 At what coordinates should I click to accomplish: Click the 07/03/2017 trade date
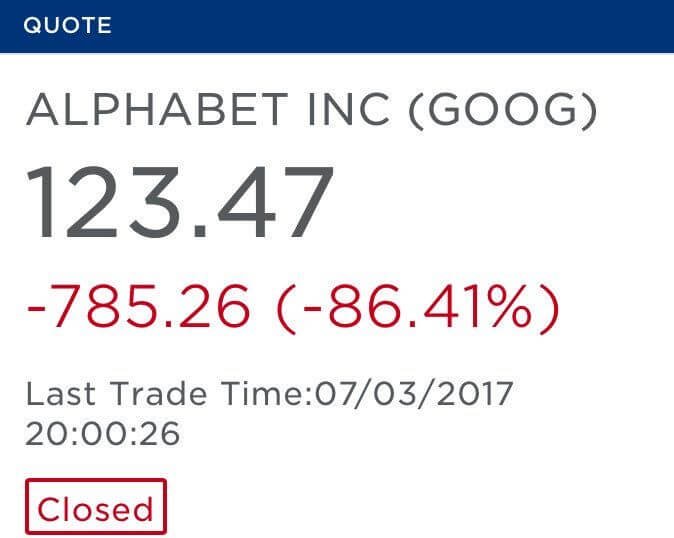[415, 393]
